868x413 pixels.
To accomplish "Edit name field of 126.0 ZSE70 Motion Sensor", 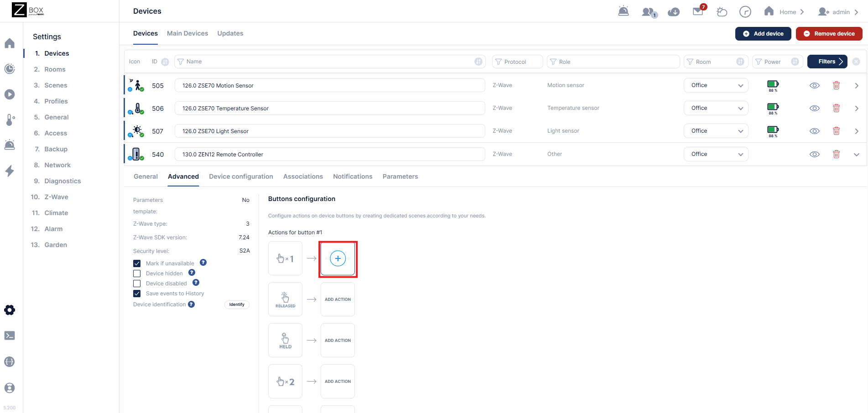I will tap(330, 85).
